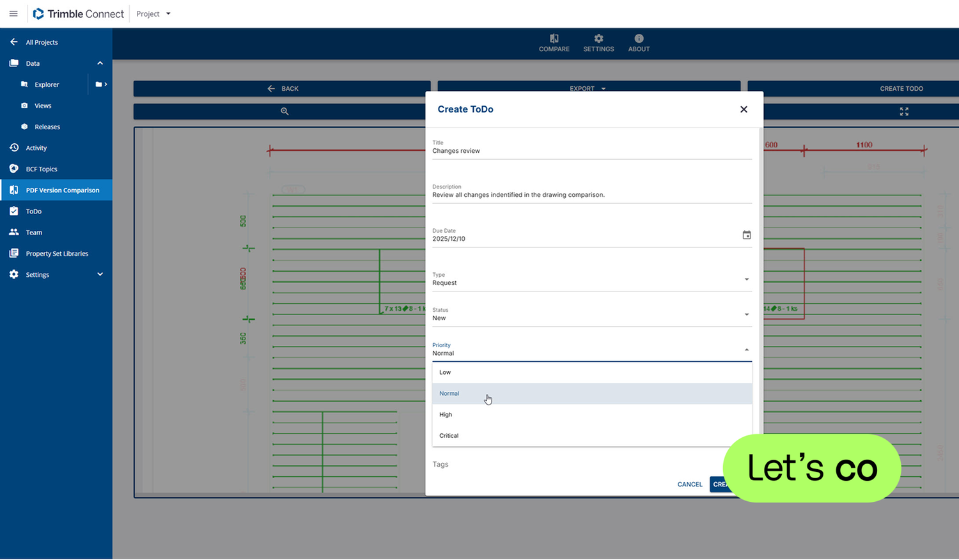Open the About info icon
959x560 pixels.
tap(639, 43)
